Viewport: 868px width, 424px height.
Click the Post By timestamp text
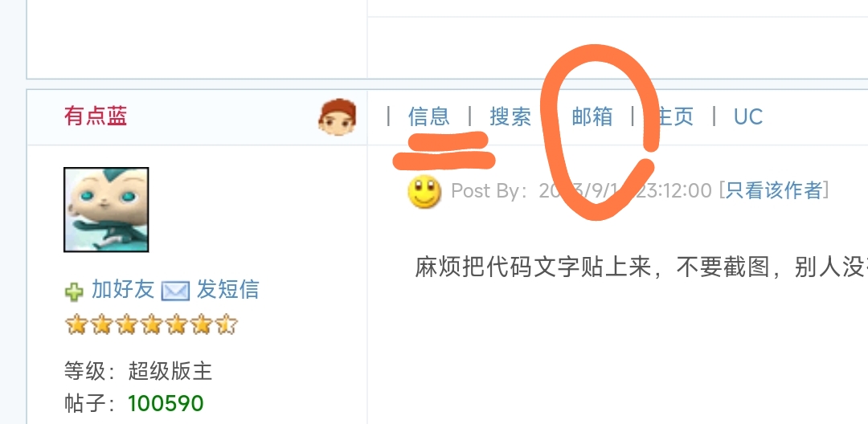pyautogui.click(x=581, y=190)
